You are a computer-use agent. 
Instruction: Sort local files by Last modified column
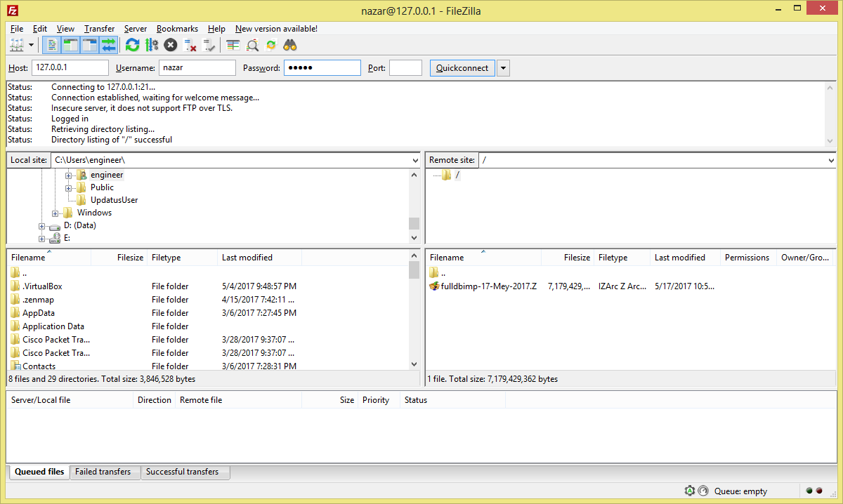pyautogui.click(x=259, y=258)
